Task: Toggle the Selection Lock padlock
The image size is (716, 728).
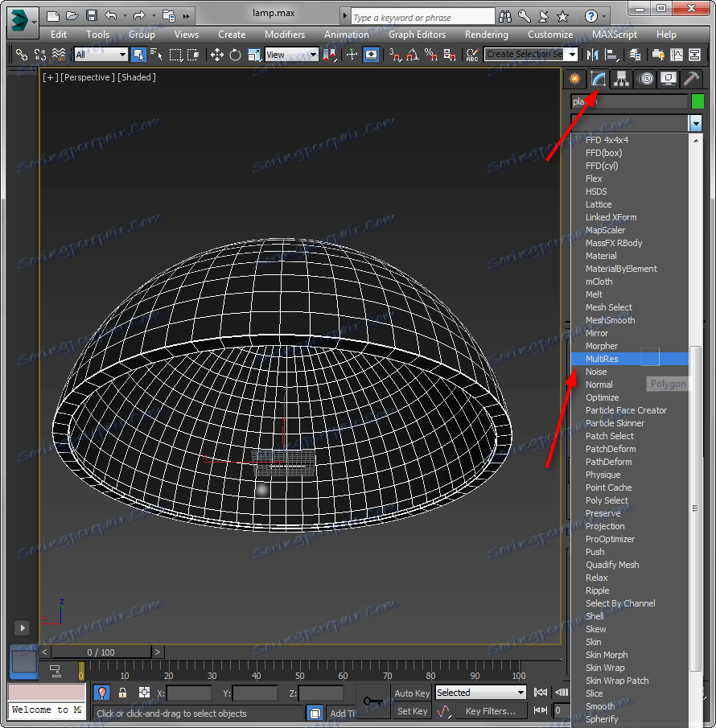Action: pyautogui.click(x=122, y=693)
